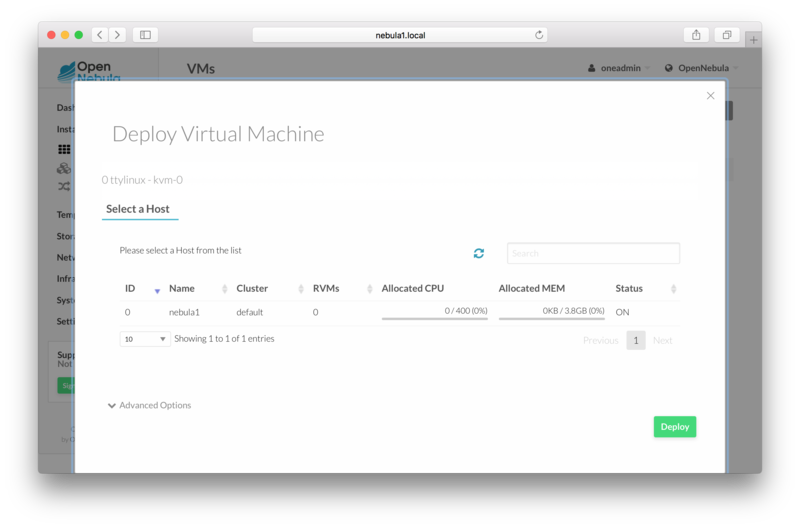Click the Safari forward navigation arrow

(x=117, y=35)
